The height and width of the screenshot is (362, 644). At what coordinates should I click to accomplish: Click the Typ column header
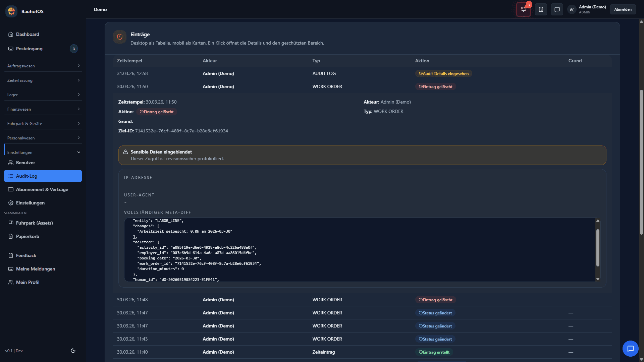click(x=316, y=61)
